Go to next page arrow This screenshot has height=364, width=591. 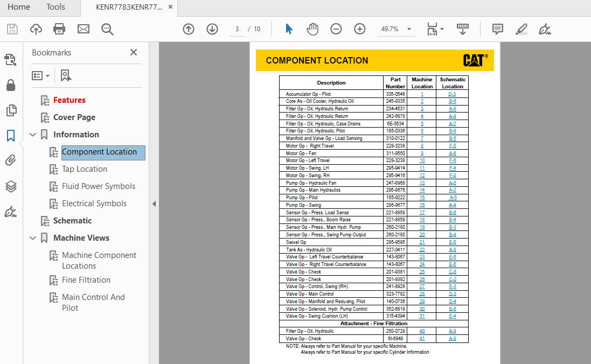[212, 29]
